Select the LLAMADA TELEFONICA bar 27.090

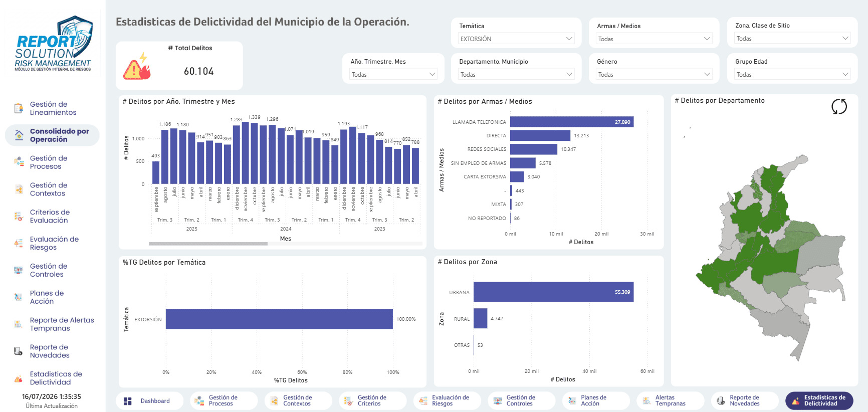(572, 122)
